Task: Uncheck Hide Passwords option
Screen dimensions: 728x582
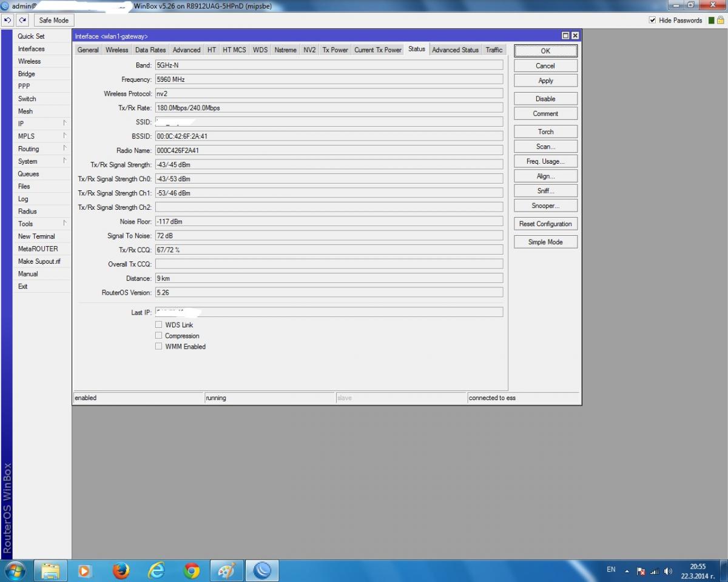Action: pos(653,20)
